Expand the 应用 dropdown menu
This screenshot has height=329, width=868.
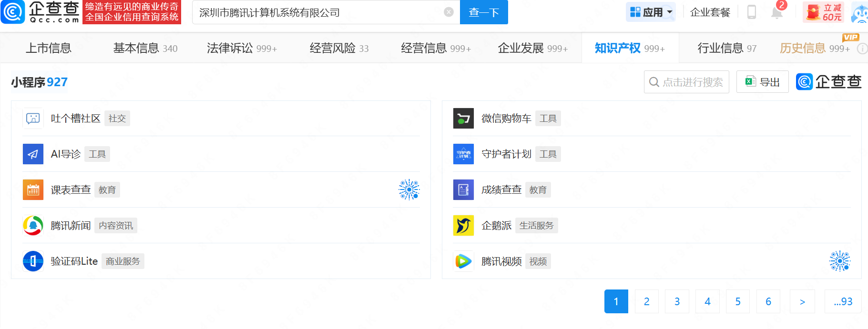click(651, 12)
